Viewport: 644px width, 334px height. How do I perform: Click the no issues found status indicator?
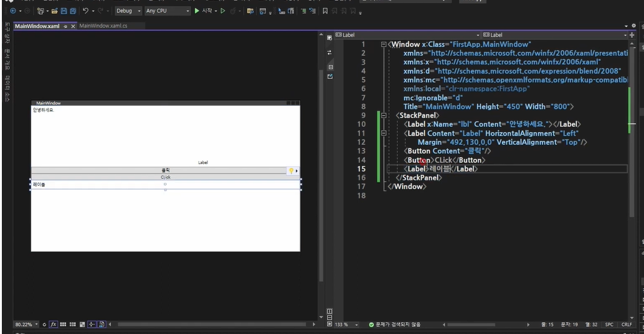(x=394, y=324)
